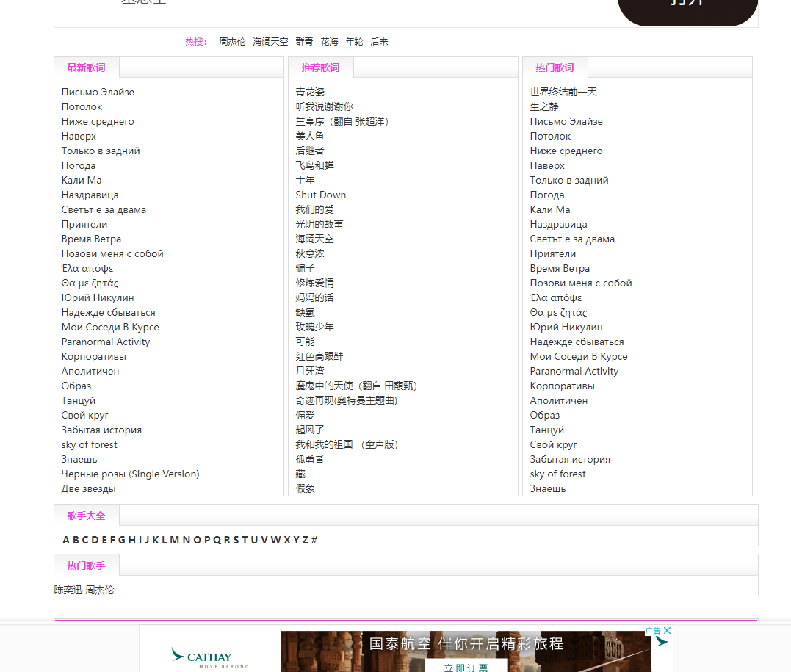791x672 pixels.
Task: Open 孤勇者 lyrics
Action: (310, 459)
